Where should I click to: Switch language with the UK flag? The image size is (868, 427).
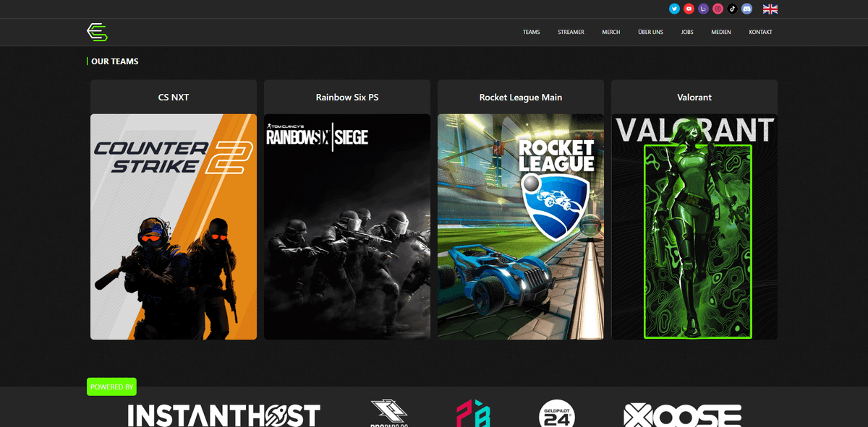(770, 9)
